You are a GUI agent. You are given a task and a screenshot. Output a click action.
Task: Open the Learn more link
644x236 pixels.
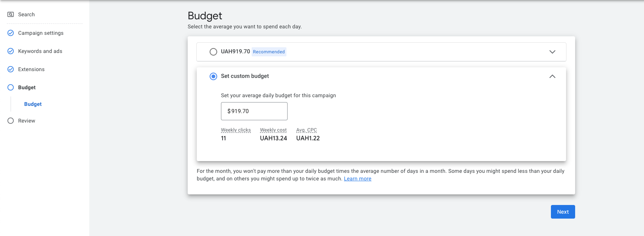coord(358,179)
